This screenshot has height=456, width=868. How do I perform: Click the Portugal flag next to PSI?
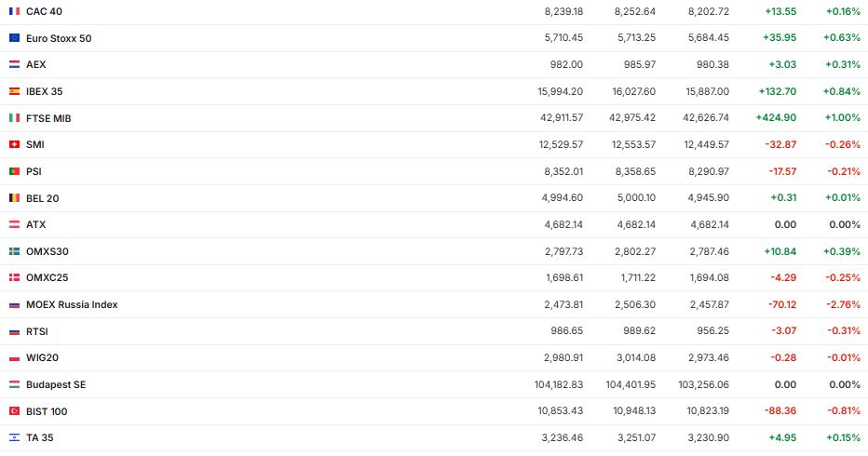point(14,171)
